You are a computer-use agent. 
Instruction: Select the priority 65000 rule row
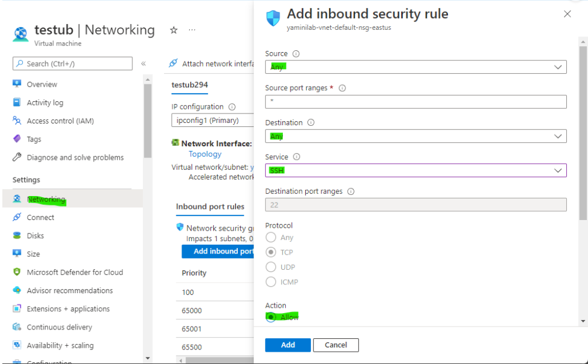[x=215, y=310]
